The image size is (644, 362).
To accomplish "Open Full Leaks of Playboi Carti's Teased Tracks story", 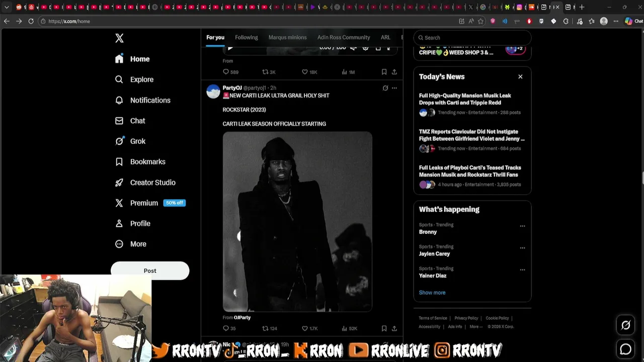I will click(x=472, y=176).
